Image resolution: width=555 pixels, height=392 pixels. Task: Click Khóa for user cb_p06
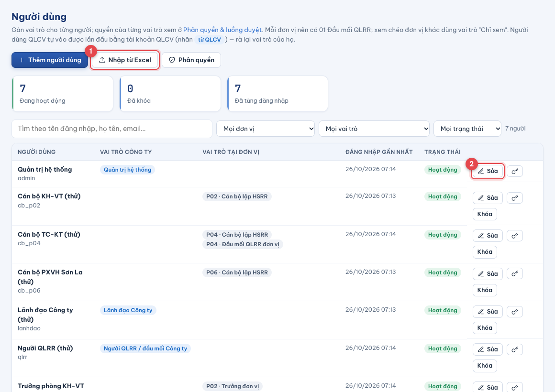pyautogui.click(x=485, y=290)
